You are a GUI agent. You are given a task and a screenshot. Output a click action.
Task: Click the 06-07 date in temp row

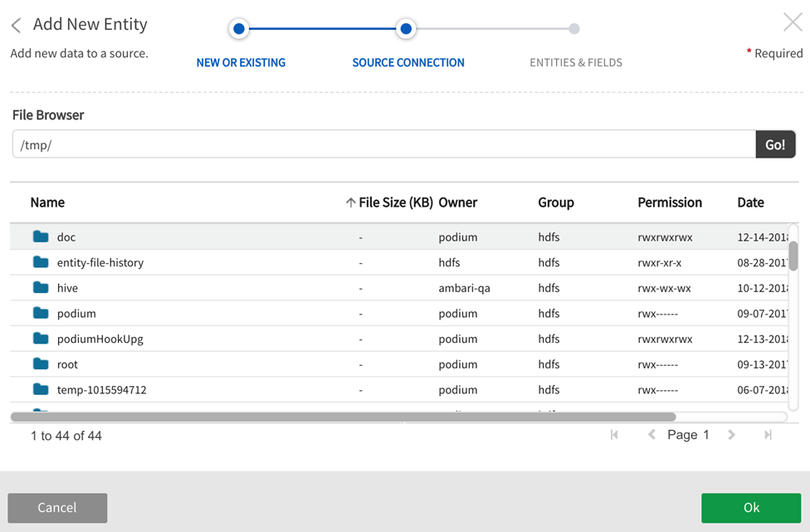coord(763,390)
